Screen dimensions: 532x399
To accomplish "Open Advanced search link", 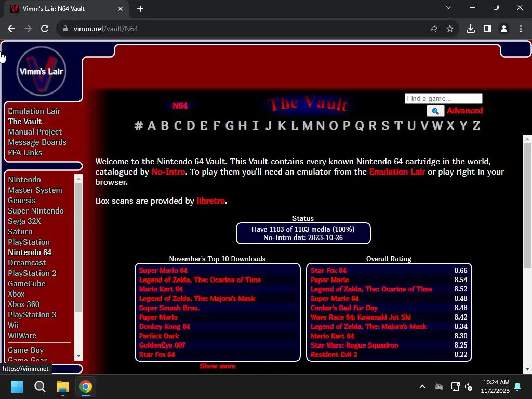I will pos(465,111).
